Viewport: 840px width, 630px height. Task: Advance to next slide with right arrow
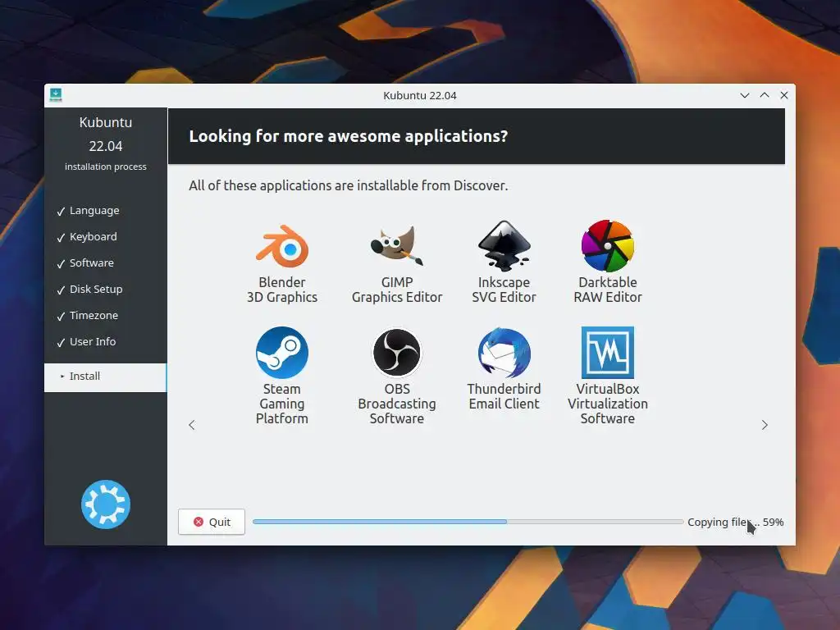click(765, 425)
